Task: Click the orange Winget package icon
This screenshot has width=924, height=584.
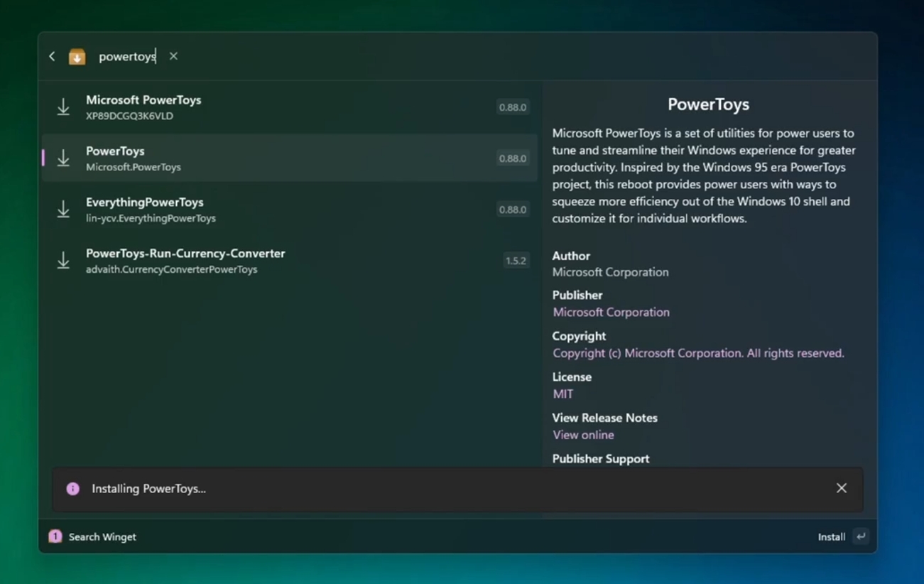Action: pos(77,56)
